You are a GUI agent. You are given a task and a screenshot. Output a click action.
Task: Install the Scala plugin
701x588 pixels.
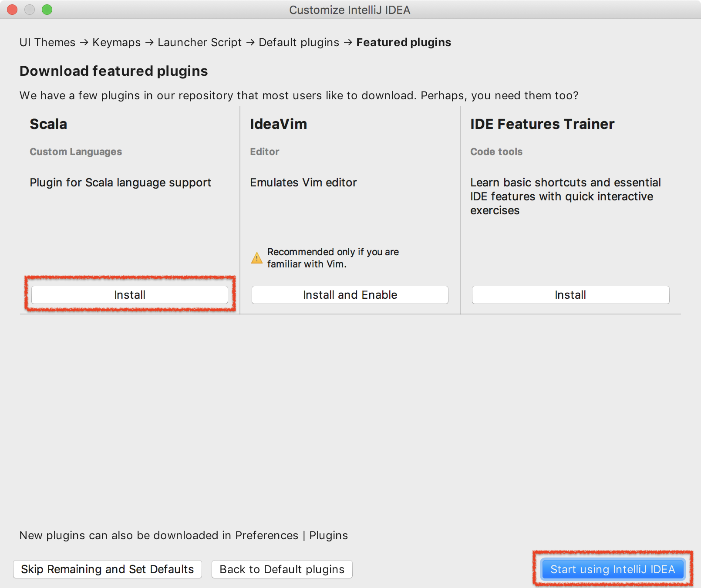(130, 295)
